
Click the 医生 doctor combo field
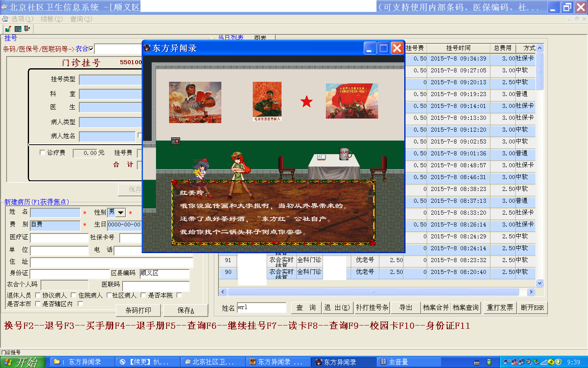click(110, 108)
